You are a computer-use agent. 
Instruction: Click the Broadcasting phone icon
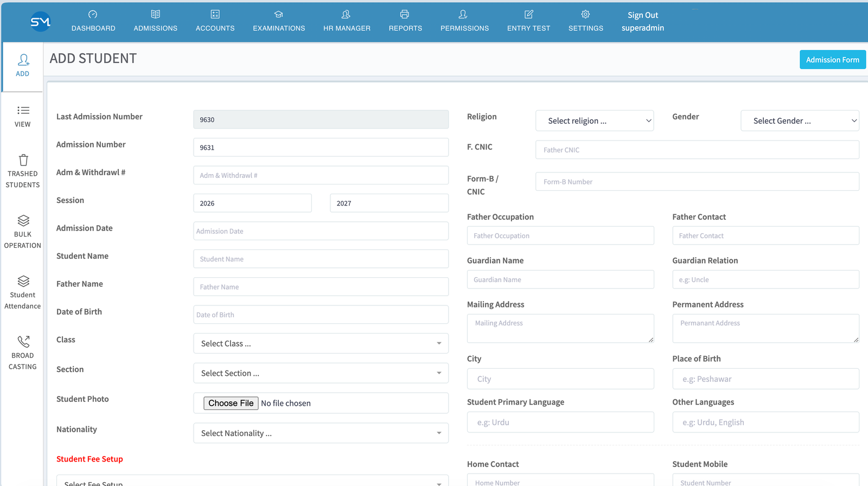pos(23,342)
